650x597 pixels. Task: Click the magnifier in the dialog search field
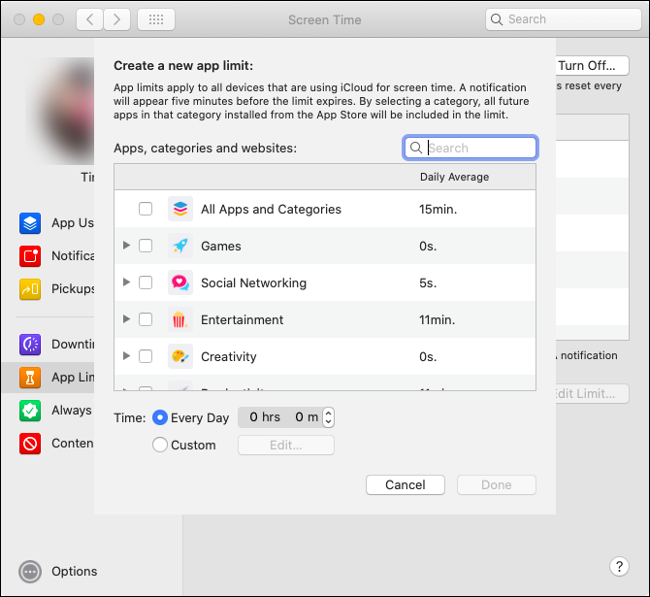(415, 148)
